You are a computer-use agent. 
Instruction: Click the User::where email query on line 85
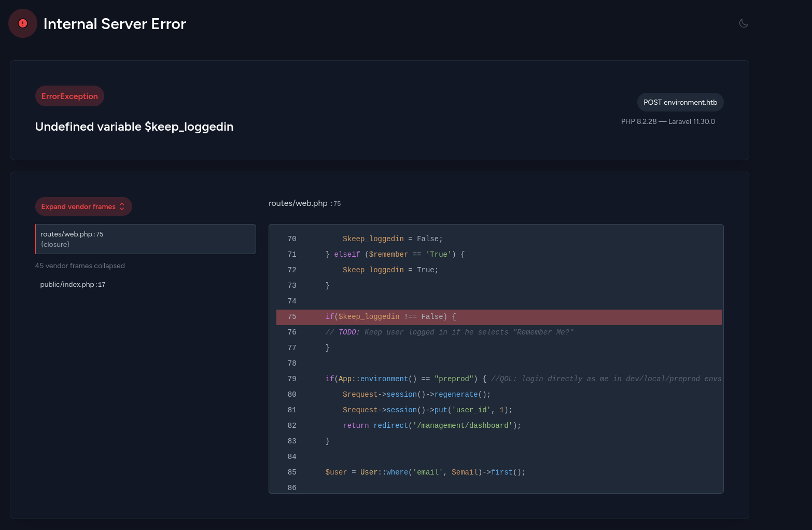coord(425,472)
